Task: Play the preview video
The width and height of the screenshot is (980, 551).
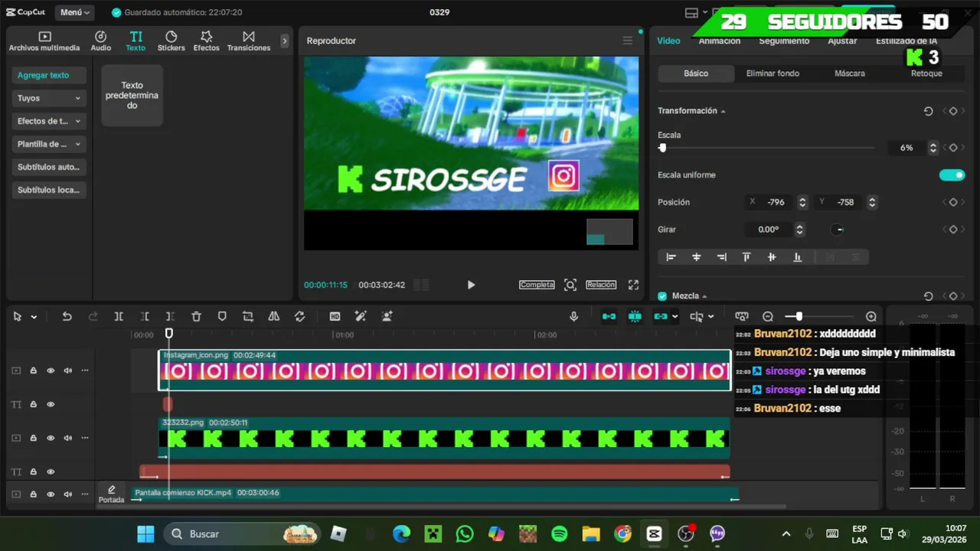Action: [x=471, y=285]
